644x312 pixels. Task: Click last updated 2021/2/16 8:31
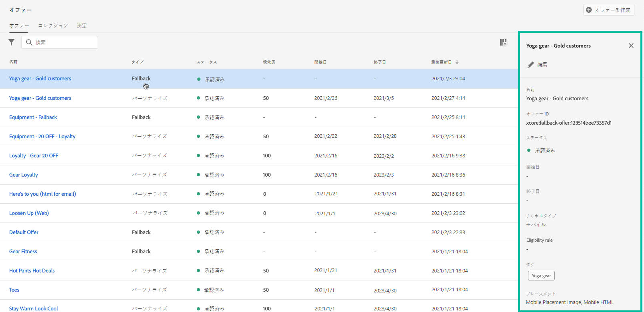tap(448, 194)
